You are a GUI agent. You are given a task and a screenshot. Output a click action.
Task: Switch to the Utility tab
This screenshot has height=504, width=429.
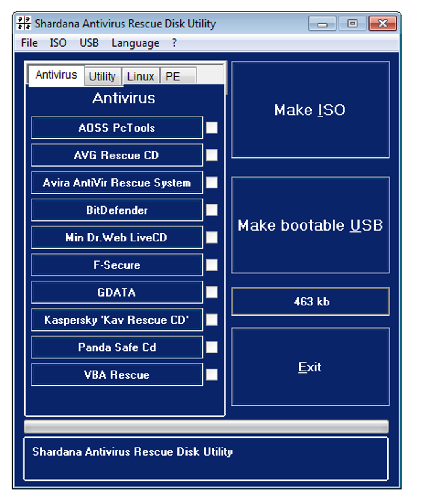[102, 77]
